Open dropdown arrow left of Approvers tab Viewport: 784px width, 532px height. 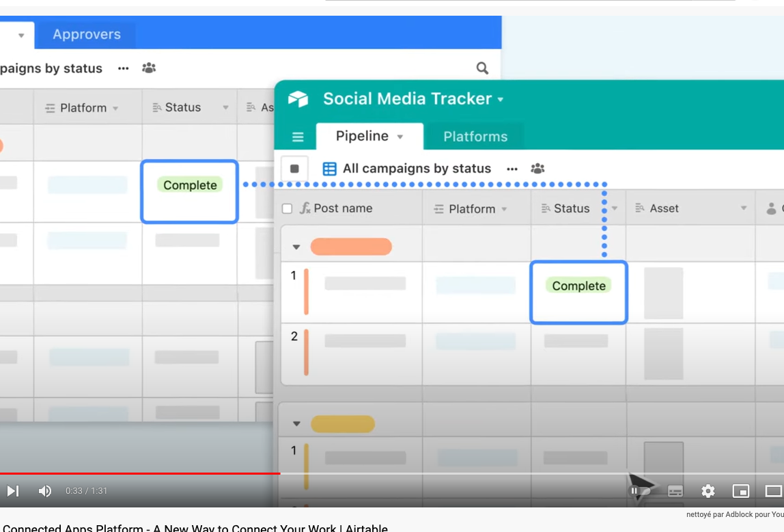point(21,36)
